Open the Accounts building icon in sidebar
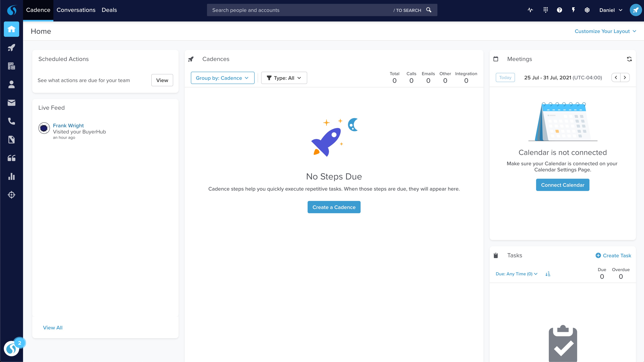This screenshot has height=362, width=644. coord(12,66)
